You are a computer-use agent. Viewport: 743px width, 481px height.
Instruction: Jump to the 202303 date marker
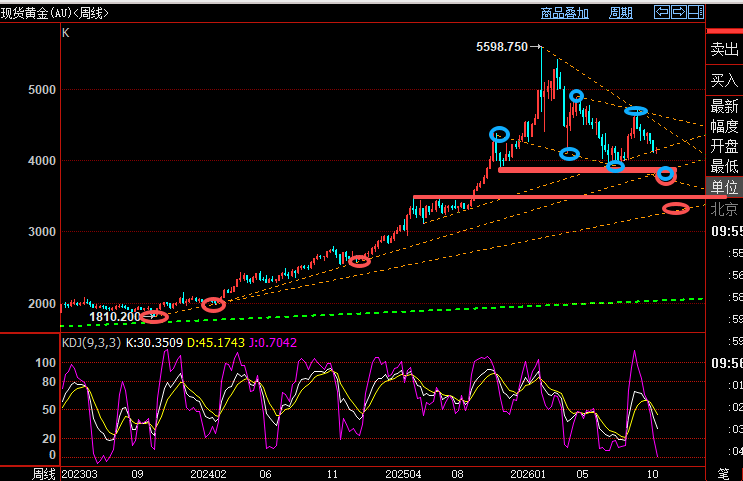(x=80, y=474)
